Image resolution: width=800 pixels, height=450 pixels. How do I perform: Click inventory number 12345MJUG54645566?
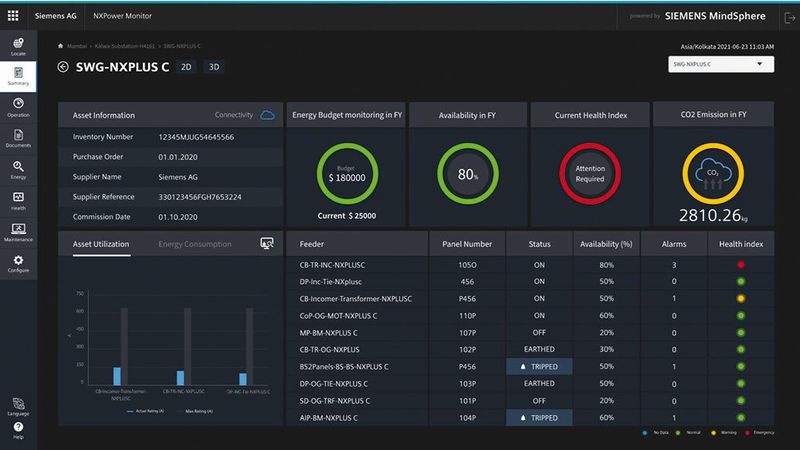[x=196, y=137]
